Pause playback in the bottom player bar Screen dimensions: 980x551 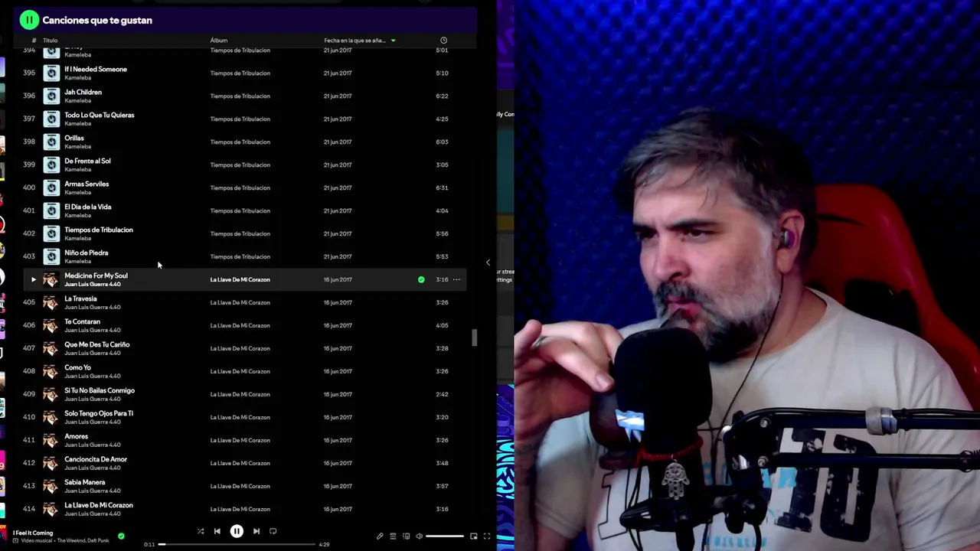tap(237, 531)
